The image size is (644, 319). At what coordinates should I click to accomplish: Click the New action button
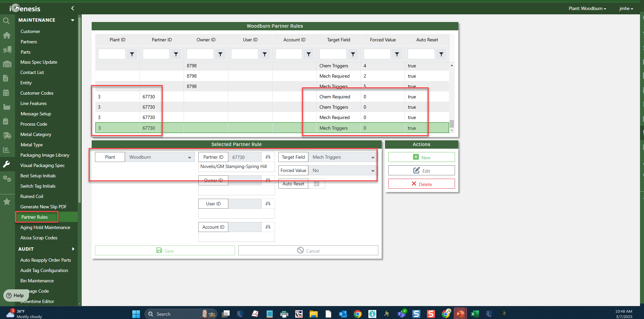(x=421, y=157)
